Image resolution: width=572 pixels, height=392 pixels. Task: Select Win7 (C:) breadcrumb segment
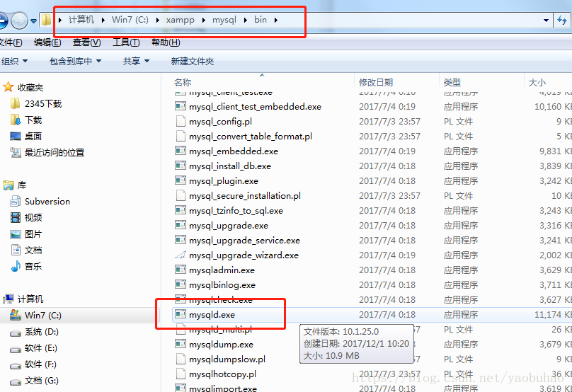(130, 20)
